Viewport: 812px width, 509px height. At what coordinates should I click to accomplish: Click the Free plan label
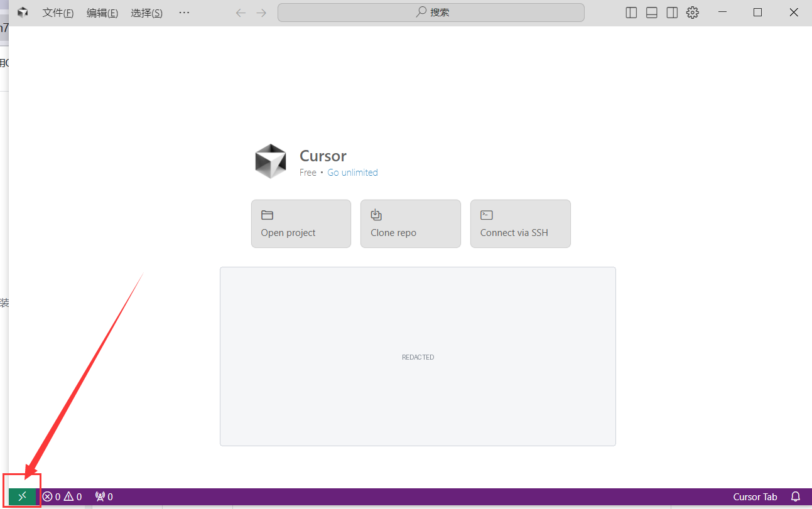[x=308, y=173]
